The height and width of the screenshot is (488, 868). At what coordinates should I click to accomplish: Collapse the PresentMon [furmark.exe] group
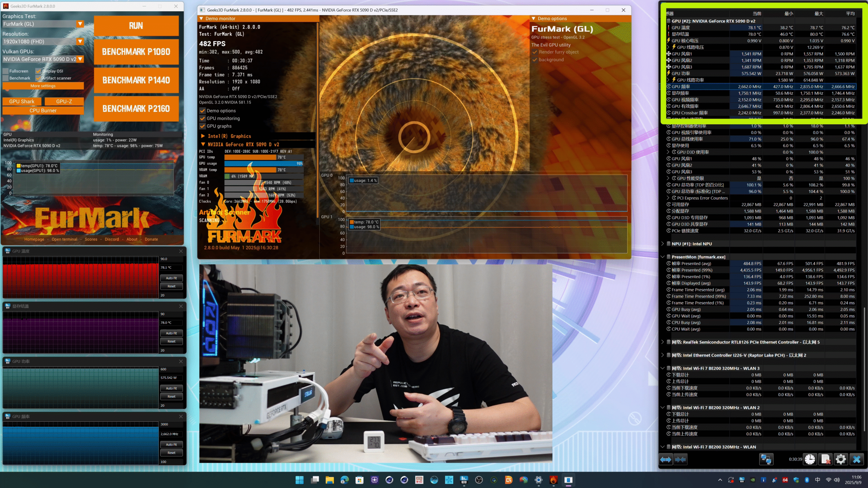pyautogui.click(x=663, y=257)
